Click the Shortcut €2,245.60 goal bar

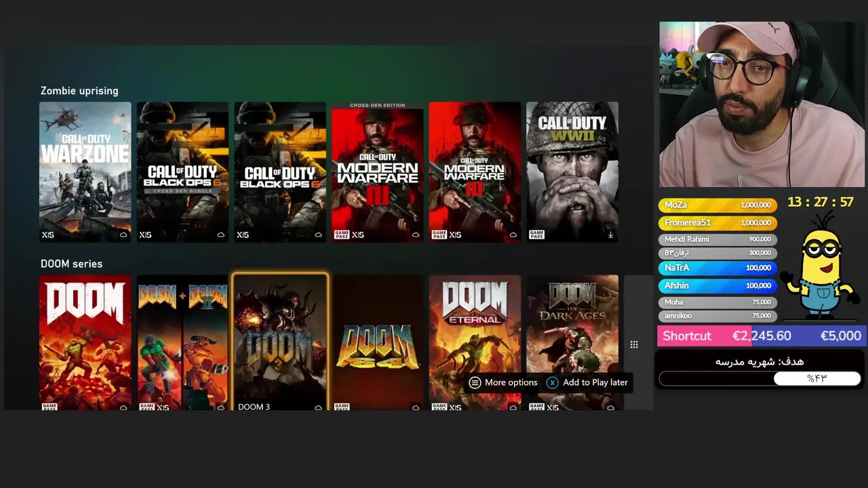coord(762,335)
